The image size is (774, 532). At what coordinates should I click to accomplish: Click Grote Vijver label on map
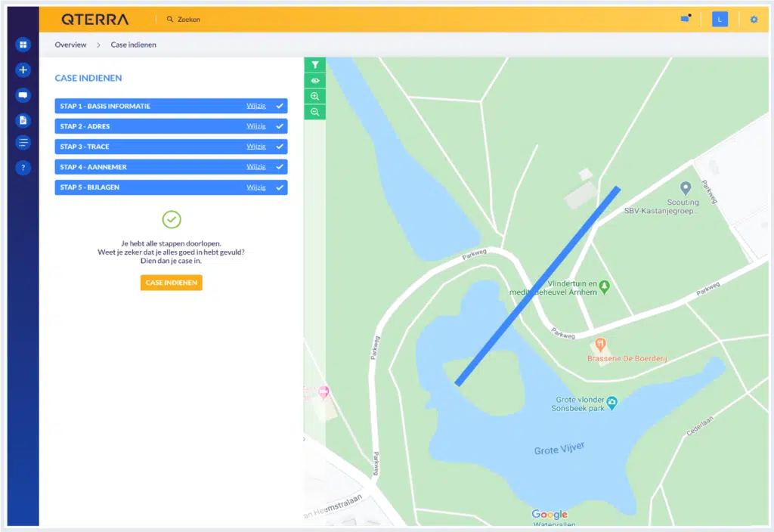559,449
